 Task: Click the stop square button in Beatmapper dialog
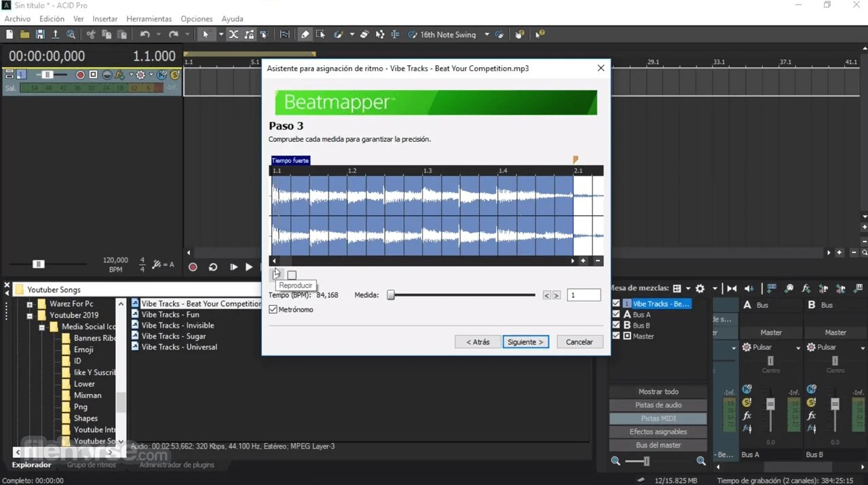292,275
